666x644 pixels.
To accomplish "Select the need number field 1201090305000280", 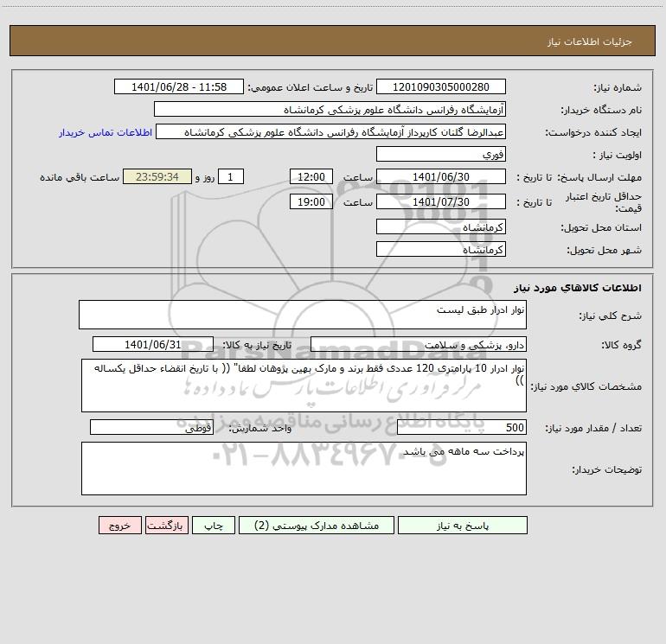I will click(441, 87).
